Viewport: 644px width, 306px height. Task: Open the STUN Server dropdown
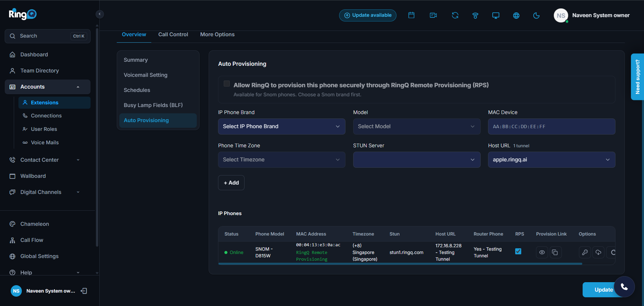coord(417,160)
